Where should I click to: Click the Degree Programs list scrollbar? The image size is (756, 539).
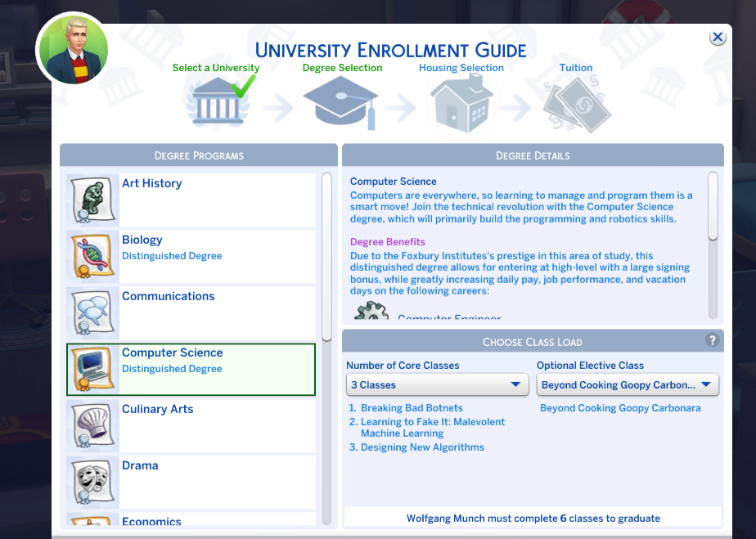(x=327, y=257)
